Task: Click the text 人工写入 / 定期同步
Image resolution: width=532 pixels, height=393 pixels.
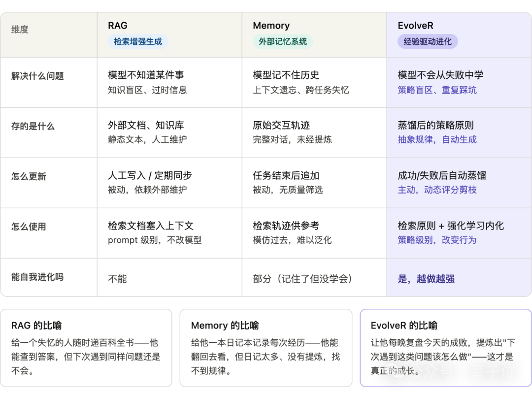Action: [x=150, y=175]
